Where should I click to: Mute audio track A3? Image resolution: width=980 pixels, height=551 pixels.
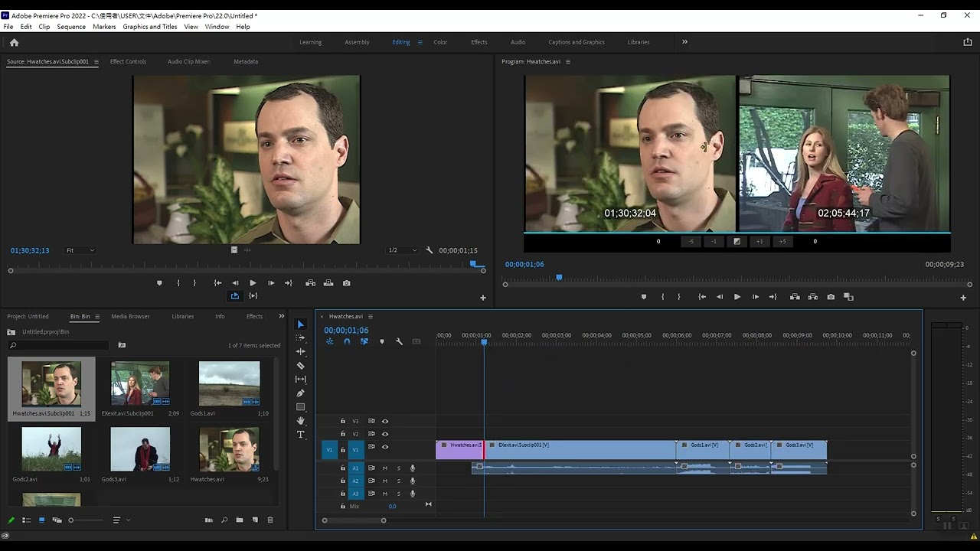(385, 494)
